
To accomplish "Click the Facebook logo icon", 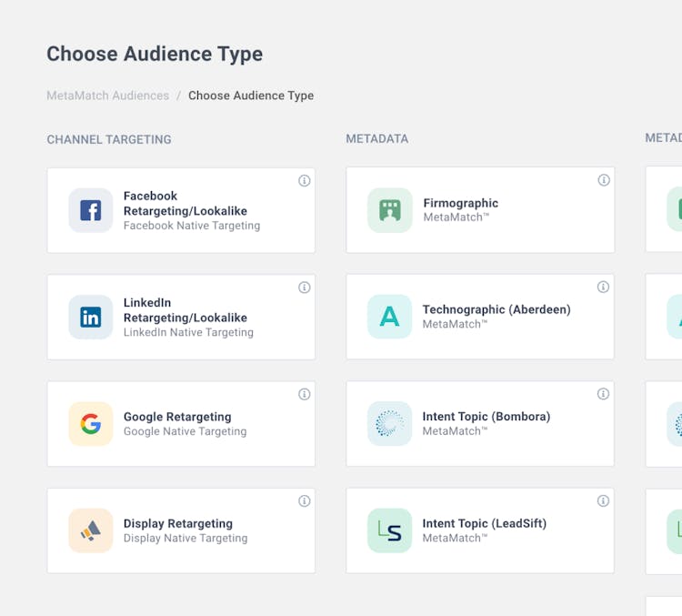I will point(91,210).
